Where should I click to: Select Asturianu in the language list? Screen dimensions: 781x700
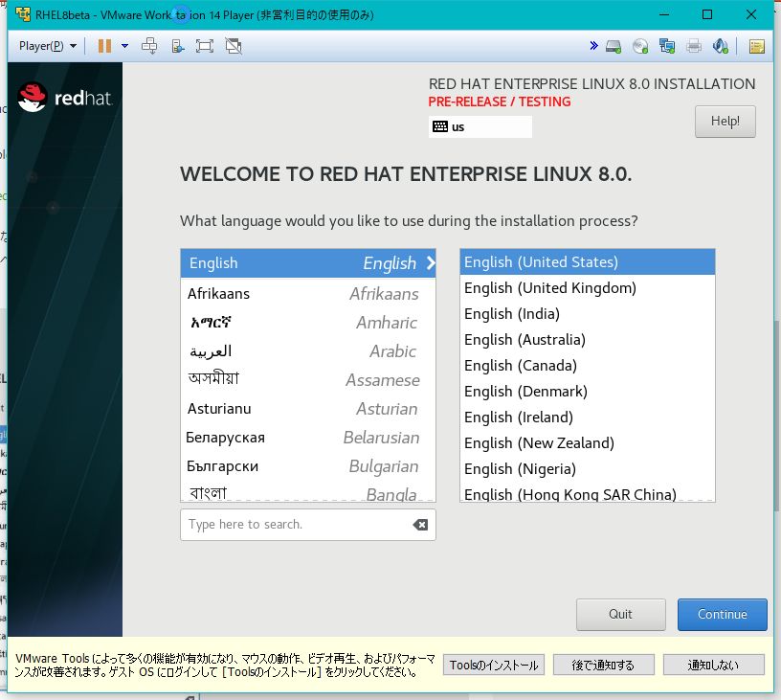click(308, 409)
